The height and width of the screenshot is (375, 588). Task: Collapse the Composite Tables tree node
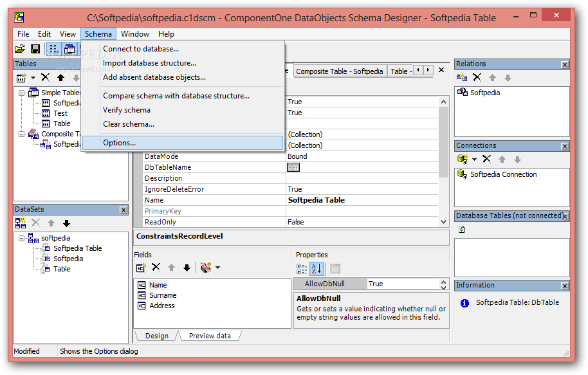(x=22, y=134)
